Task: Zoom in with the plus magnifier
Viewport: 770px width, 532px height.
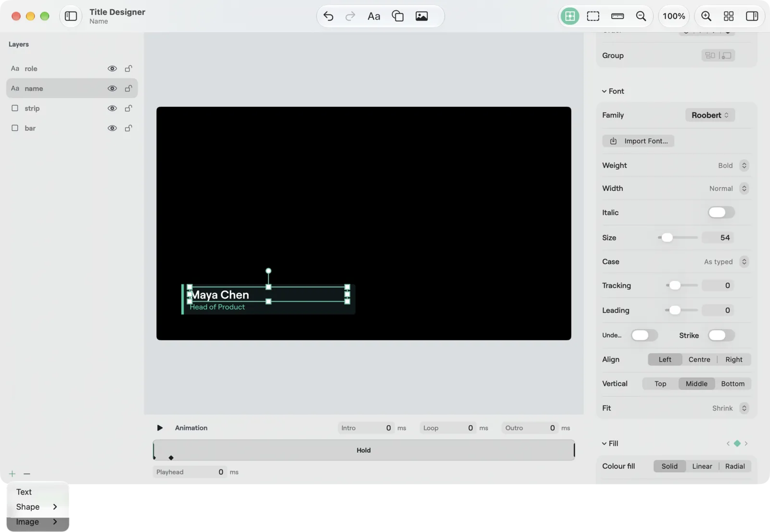Action: (x=706, y=16)
